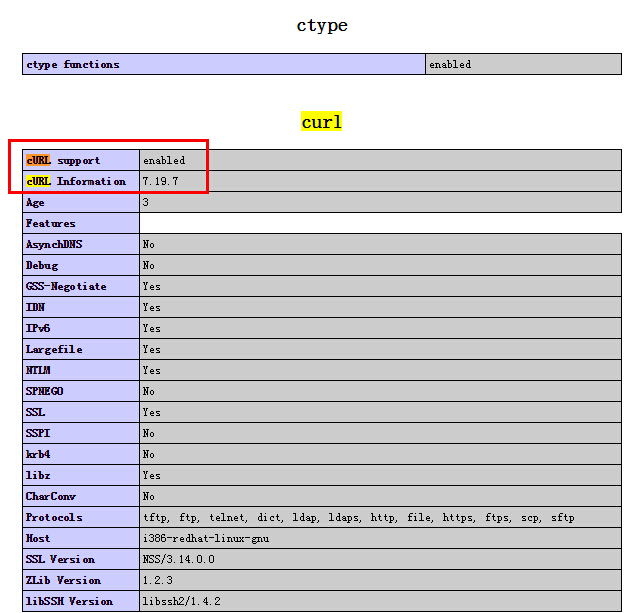
Task: Select the 'IDN' label cell
Action: click(81, 308)
